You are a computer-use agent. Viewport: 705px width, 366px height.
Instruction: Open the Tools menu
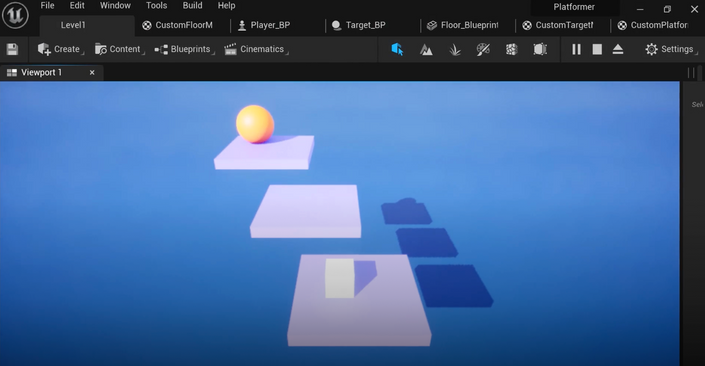point(156,6)
